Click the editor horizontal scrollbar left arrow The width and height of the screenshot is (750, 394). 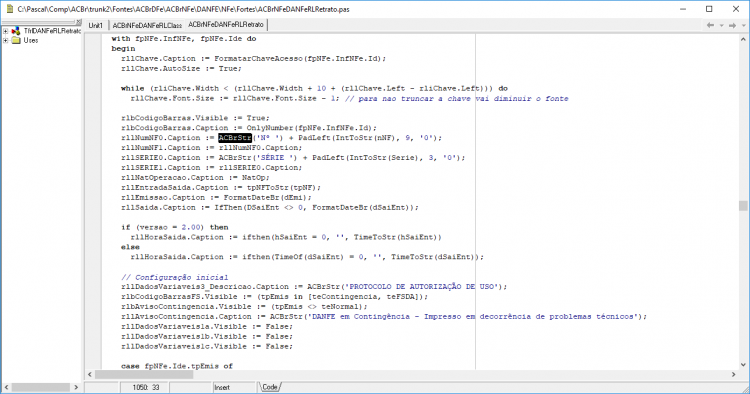pos(90,374)
